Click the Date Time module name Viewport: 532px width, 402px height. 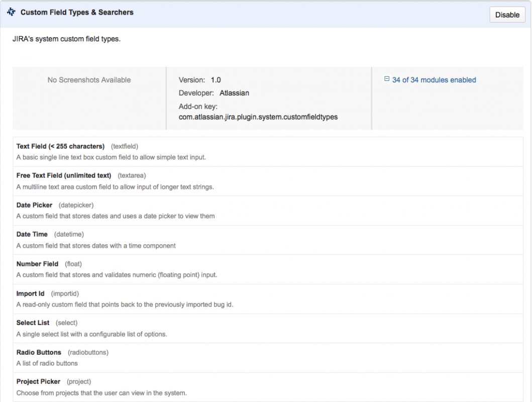32,234
